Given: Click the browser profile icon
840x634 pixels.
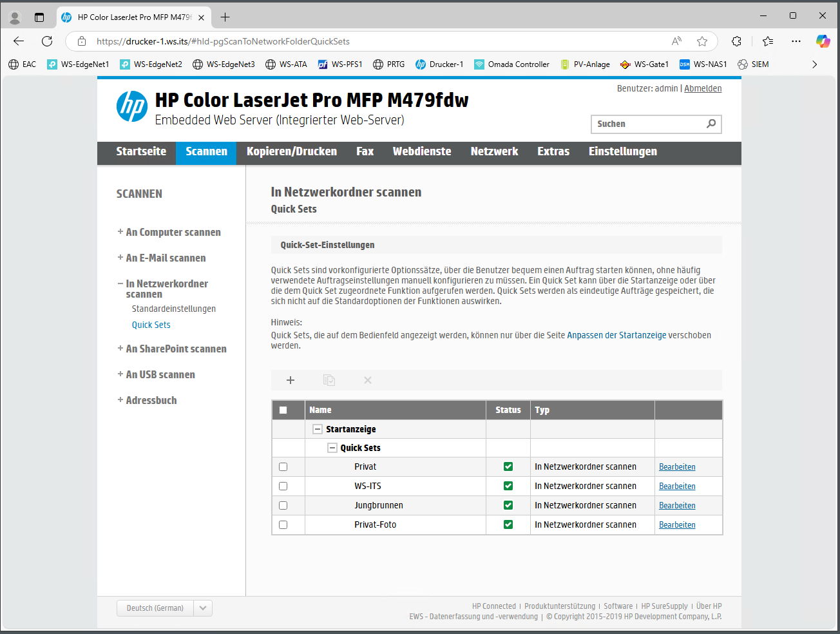Looking at the screenshot, I should 15,17.
